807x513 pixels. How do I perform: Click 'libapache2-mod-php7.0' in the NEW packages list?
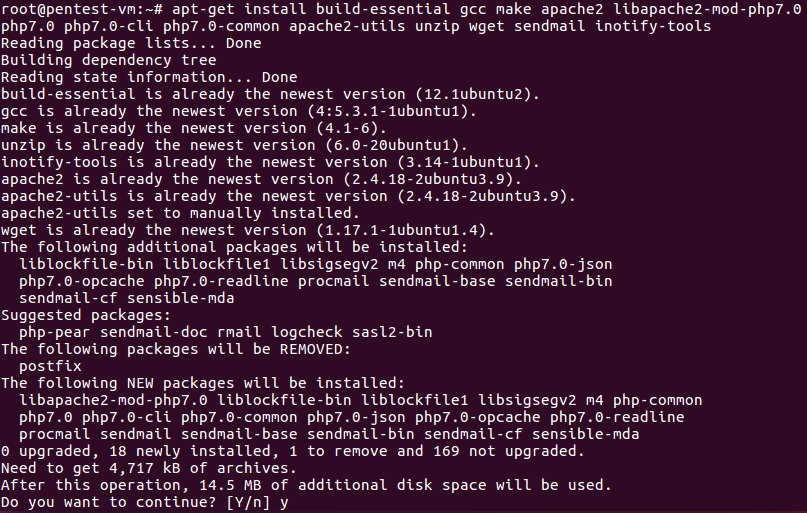[x=113, y=400]
